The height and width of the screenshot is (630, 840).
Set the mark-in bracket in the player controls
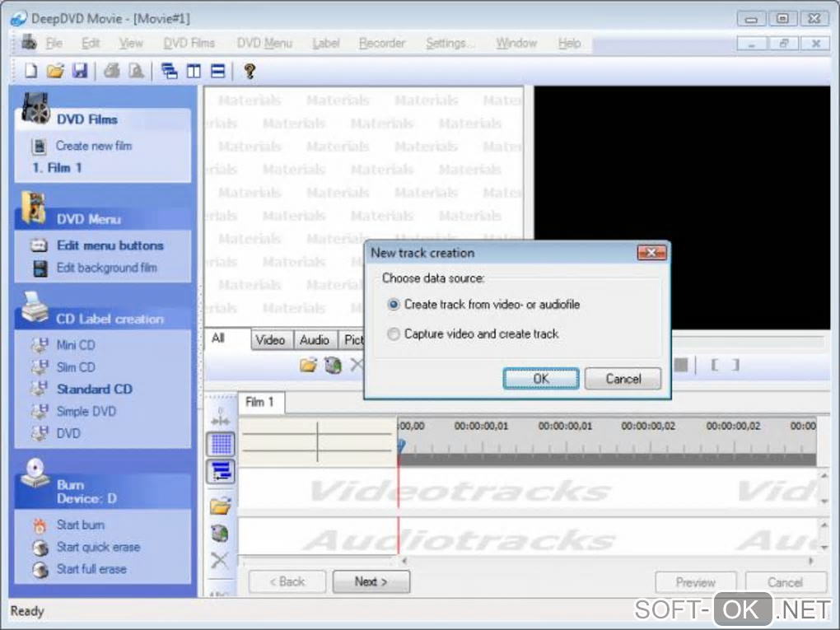pos(714,366)
